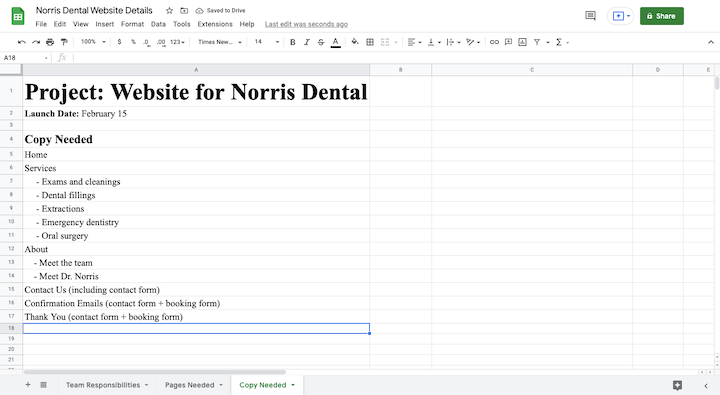Click the fill color bucket icon
This screenshot has width=720, height=395.
coord(354,42)
